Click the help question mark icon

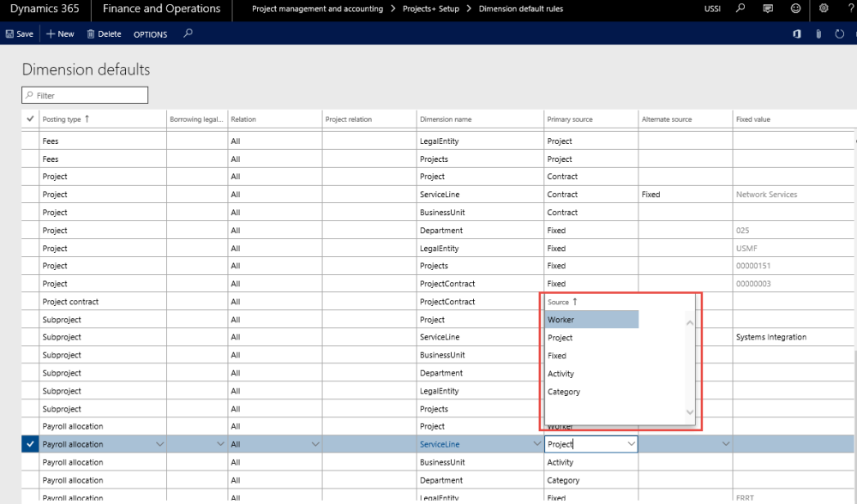[x=850, y=9]
